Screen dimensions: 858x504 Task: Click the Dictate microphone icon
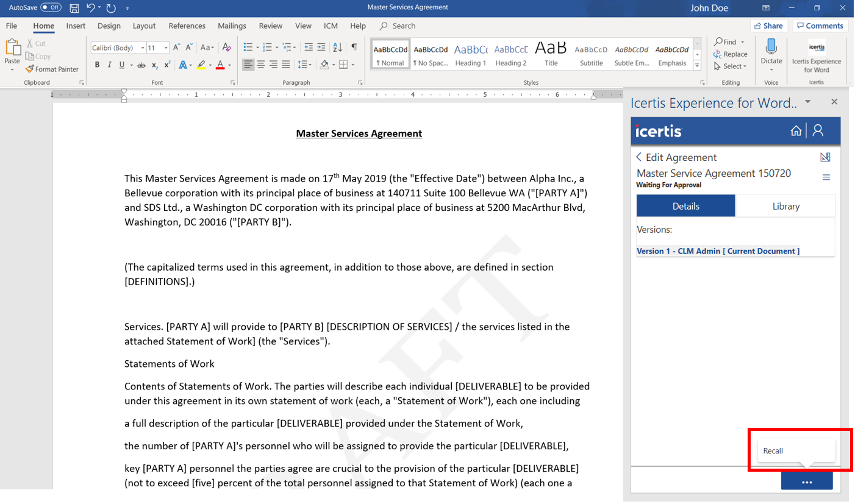[x=771, y=48]
